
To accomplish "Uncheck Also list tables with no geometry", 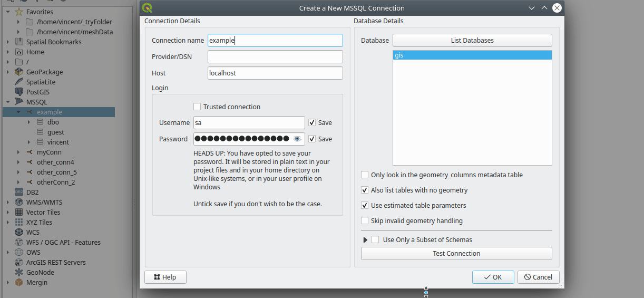I will point(365,190).
